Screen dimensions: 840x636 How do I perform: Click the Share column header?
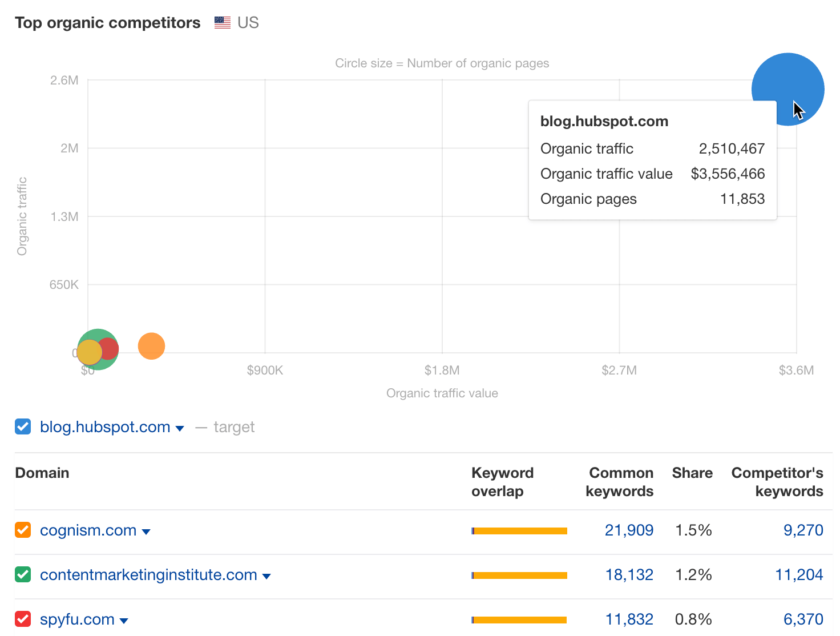click(x=692, y=473)
